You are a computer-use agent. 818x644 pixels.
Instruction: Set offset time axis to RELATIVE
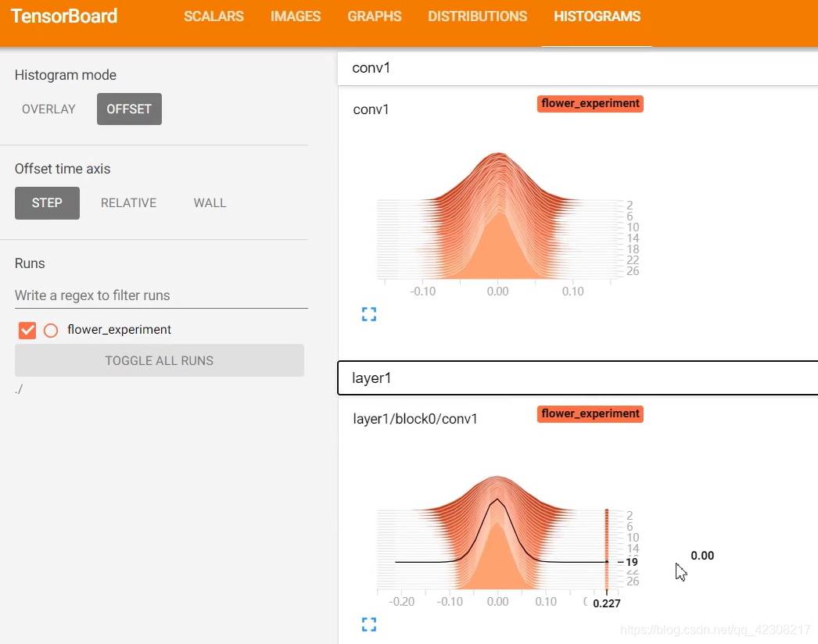click(128, 203)
